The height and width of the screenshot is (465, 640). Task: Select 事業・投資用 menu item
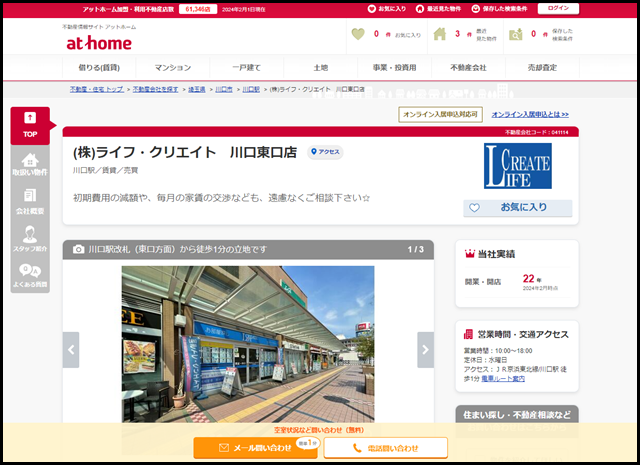(394, 67)
